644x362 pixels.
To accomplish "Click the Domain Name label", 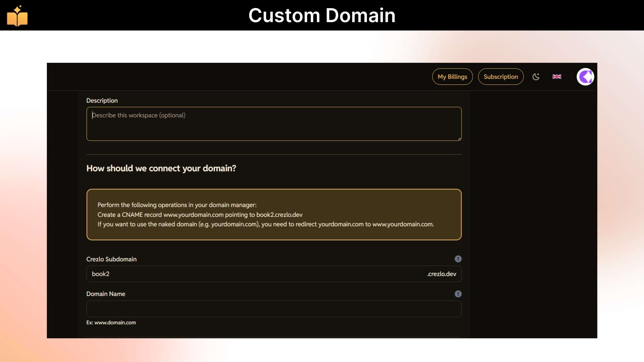I will click(x=106, y=294).
